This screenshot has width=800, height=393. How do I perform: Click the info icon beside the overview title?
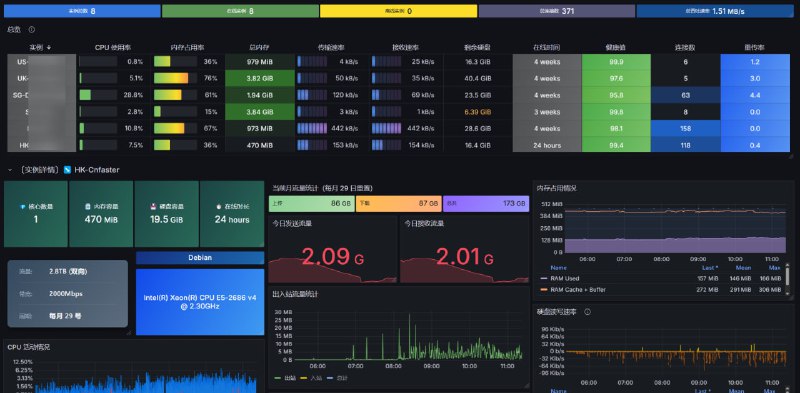[x=32, y=30]
